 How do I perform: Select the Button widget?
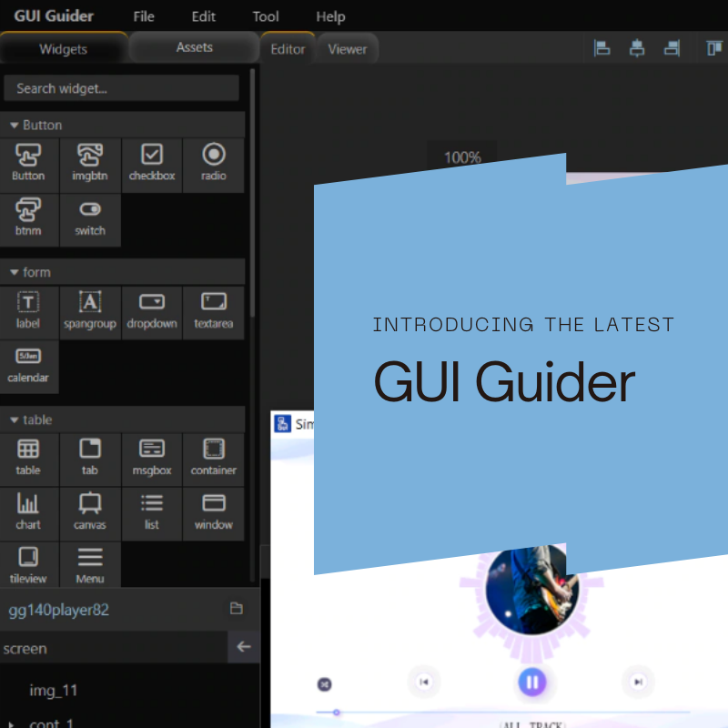coord(29,165)
